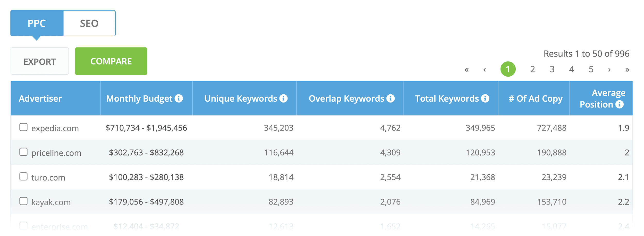Screen dimensions: 644x236
Task: Click total keywords value 21,368
Action: (483, 177)
